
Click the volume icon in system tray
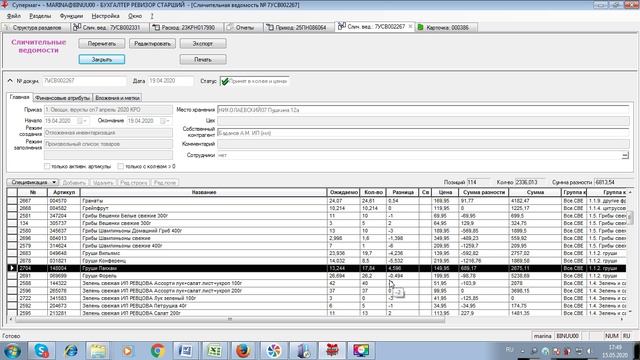(x=589, y=351)
